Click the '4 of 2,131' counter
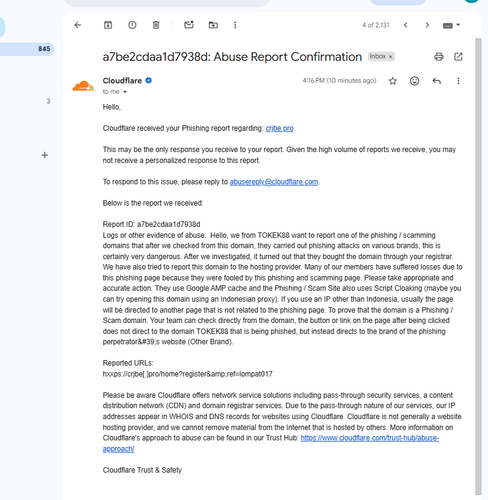The height and width of the screenshot is (500, 488). pos(376,25)
